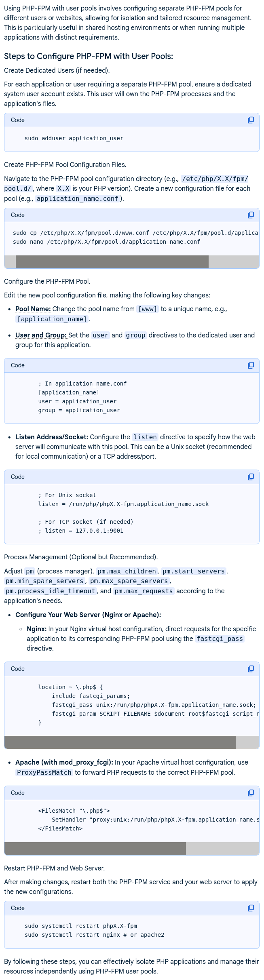
Task: Copy the user and group config snippet
Action: 251,365
